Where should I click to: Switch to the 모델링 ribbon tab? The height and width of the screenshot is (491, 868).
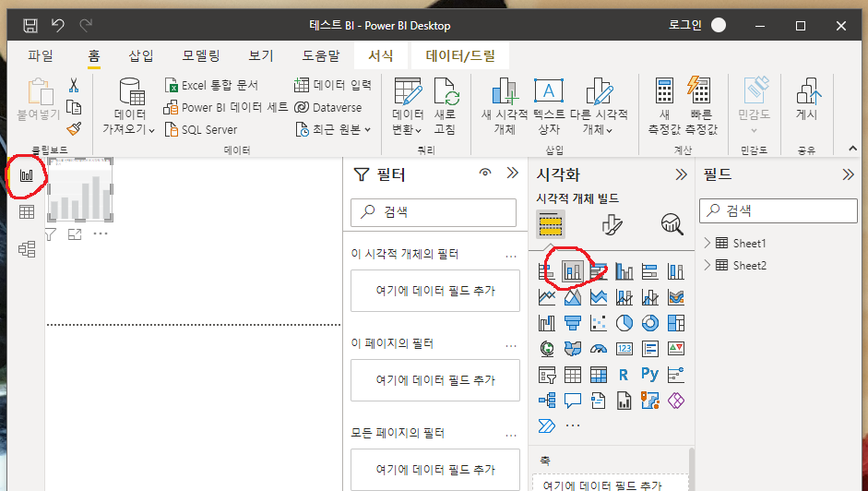coord(201,55)
